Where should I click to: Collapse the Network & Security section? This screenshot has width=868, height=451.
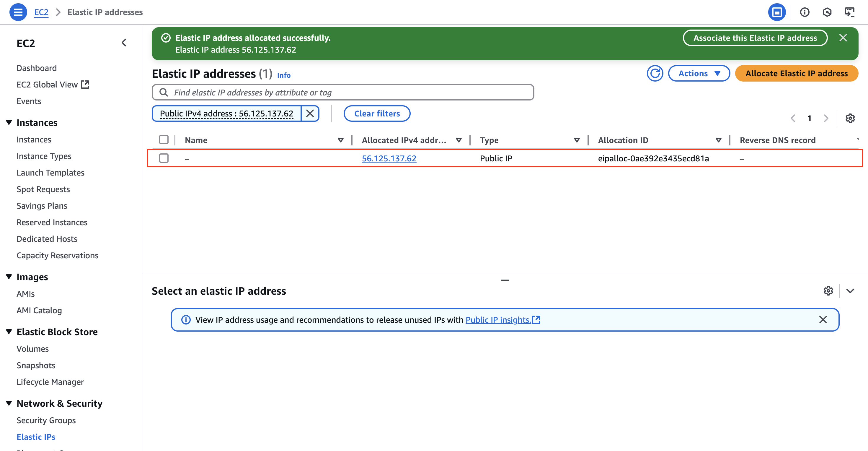pyautogui.click(x=9, y=403)
